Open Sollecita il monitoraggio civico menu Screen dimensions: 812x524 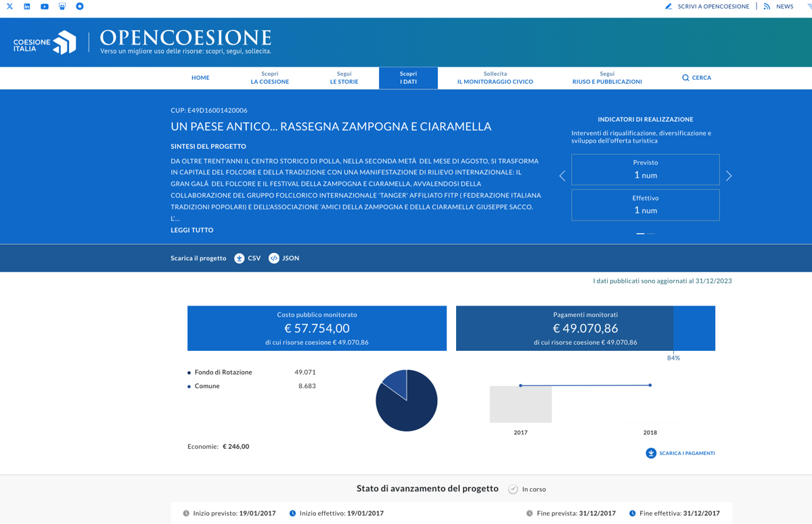point(495,78)
